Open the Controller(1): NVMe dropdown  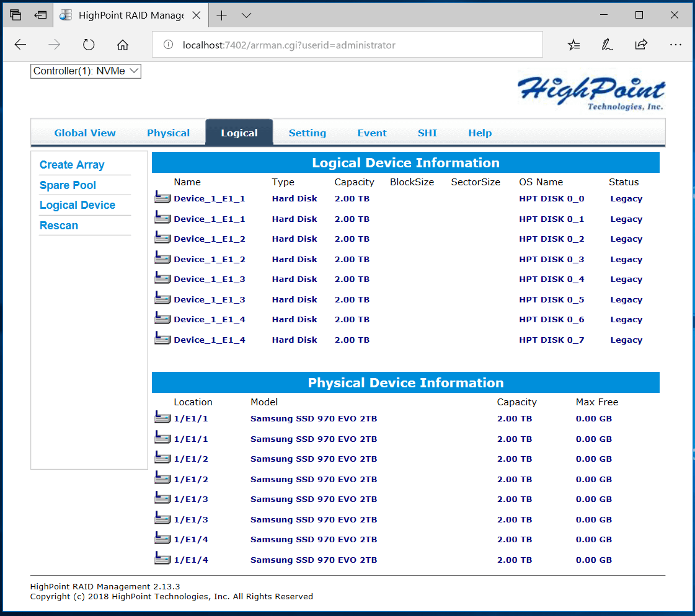click(x=86, y=71)
